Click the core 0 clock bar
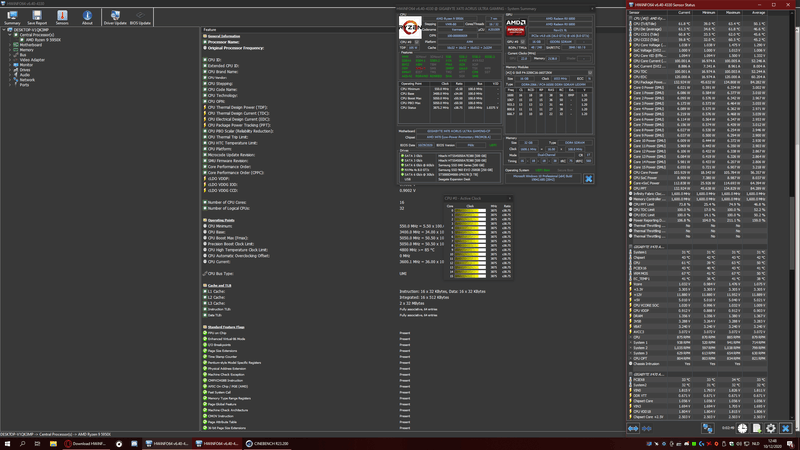This screenshot has width=800, height=450. (470, 211)
